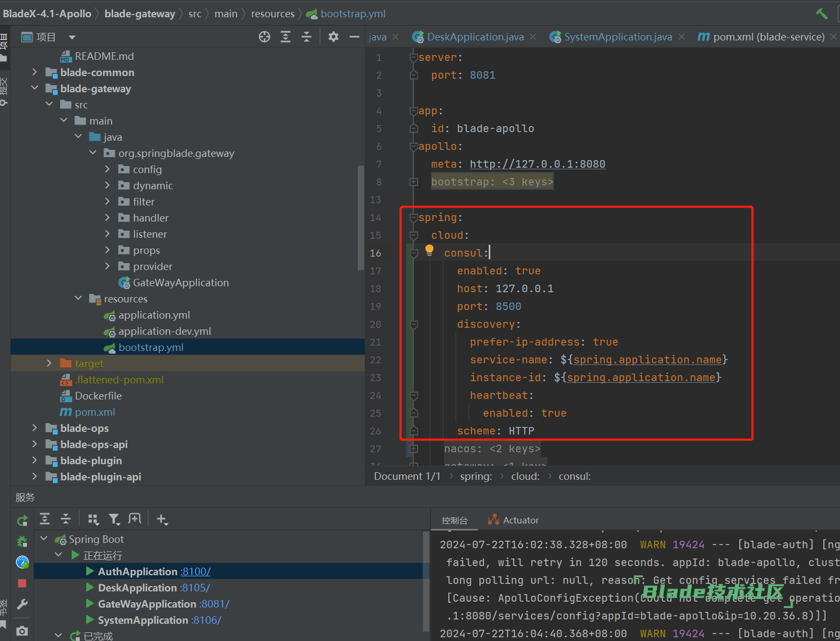Select application-dev.yml file

(164, 331)
